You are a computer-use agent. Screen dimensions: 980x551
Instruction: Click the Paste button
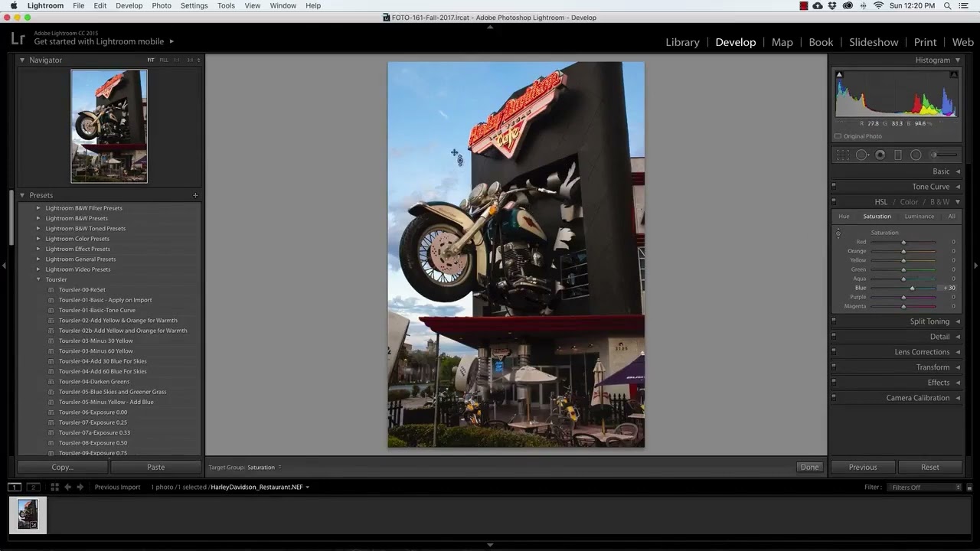pos(155,467)
